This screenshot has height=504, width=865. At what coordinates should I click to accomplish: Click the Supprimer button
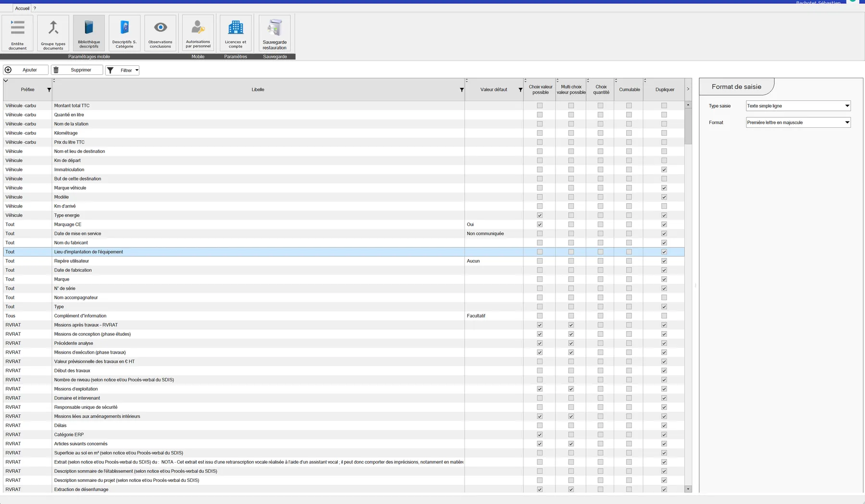77,70
